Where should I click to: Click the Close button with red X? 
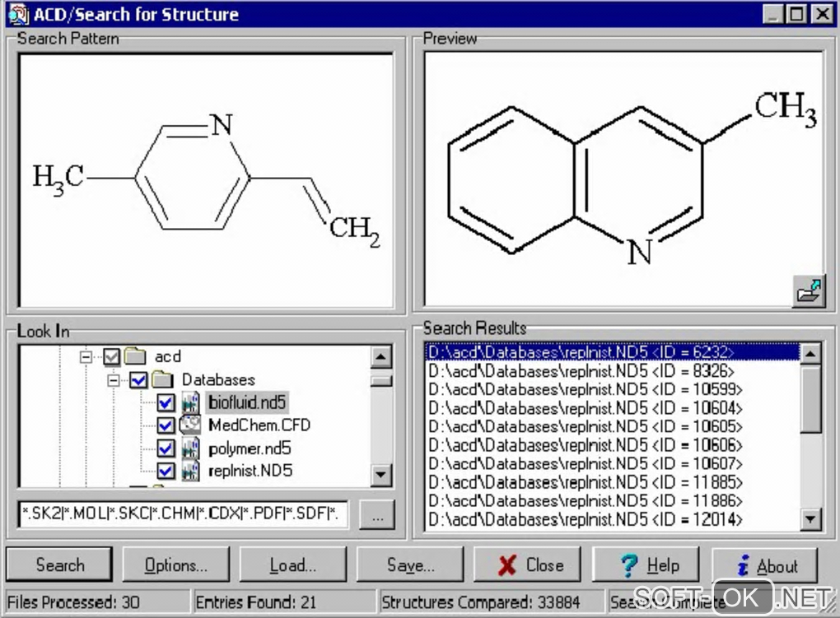(528, 565)
